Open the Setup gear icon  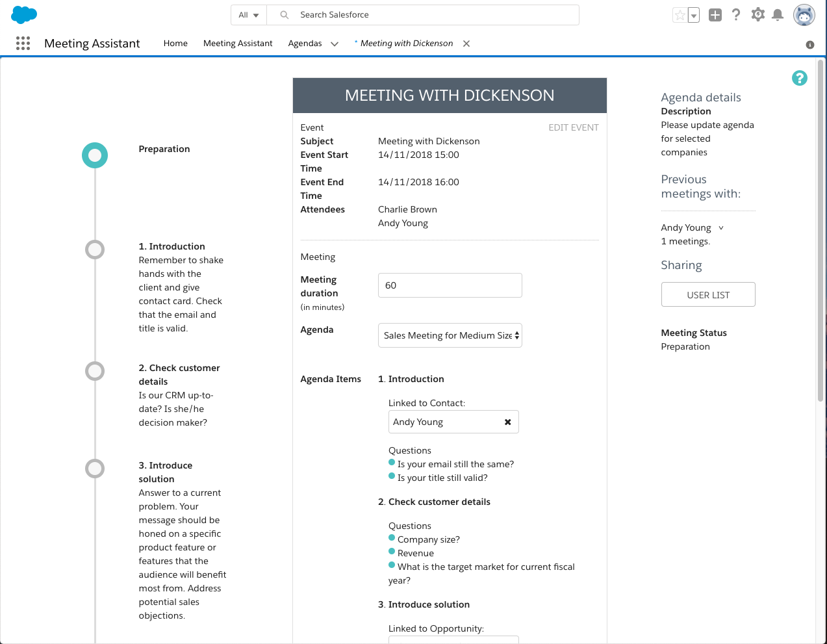tap(757, 14)
